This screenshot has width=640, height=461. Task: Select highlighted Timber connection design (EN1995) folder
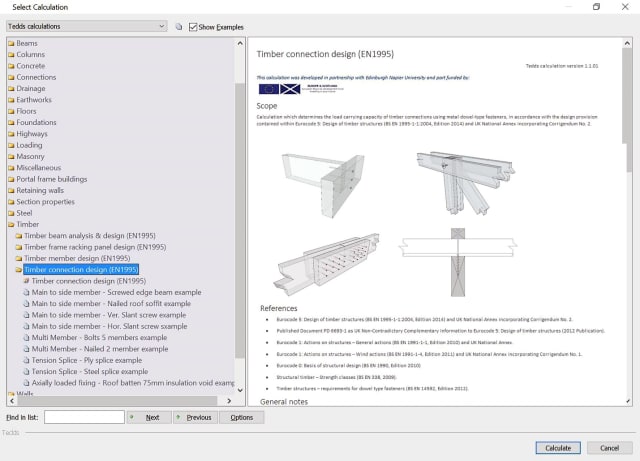(x=81, y=269)
